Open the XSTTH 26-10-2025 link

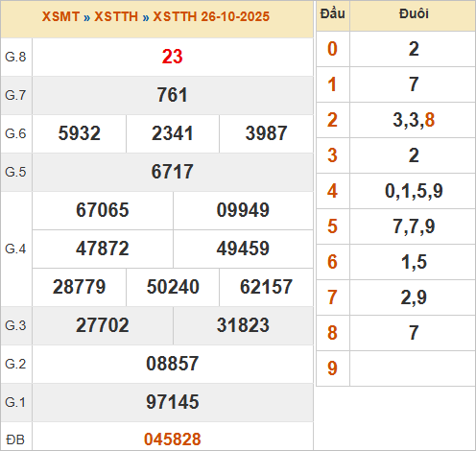211,16
